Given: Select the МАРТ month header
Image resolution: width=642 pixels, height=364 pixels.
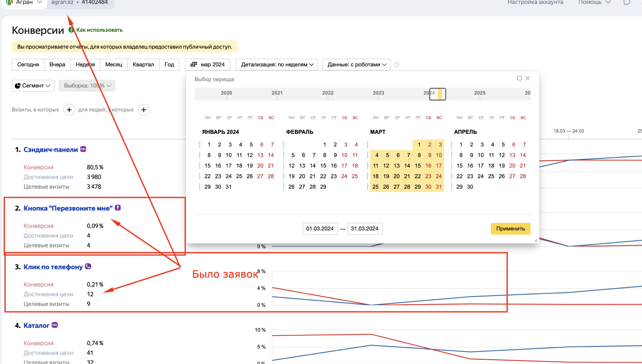Looking at the screenshot, I should 378,132.
